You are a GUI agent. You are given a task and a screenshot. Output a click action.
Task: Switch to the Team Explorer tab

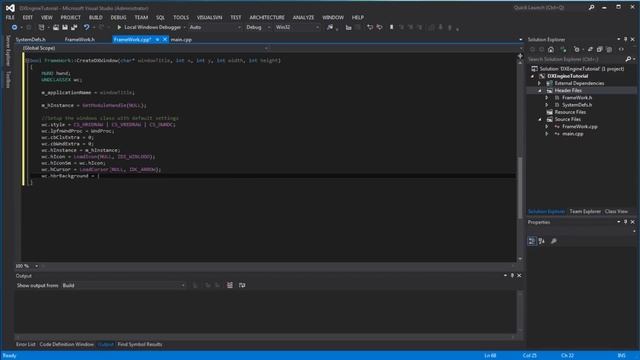point(585,211)
